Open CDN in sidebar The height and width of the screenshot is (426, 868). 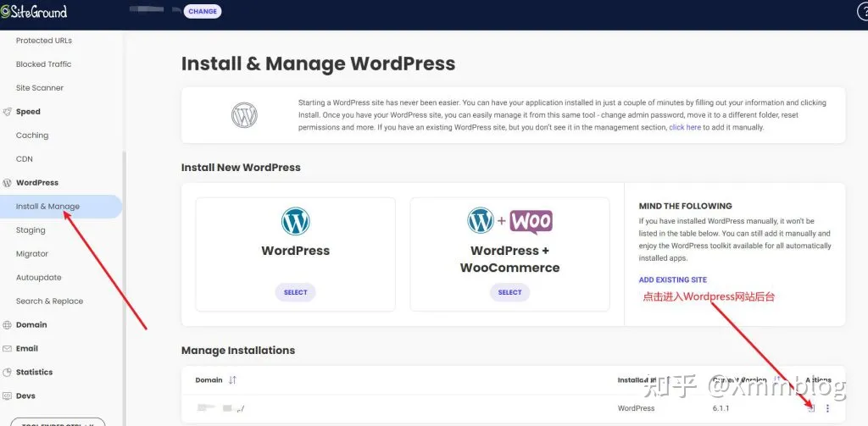click(25, 159)
